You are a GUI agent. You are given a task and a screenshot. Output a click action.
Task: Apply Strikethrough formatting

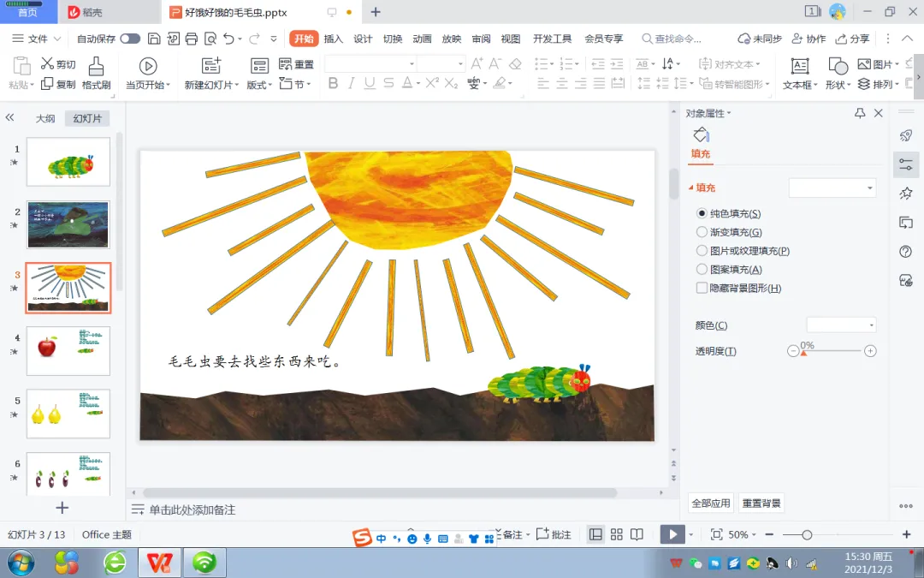coord(388,83)
